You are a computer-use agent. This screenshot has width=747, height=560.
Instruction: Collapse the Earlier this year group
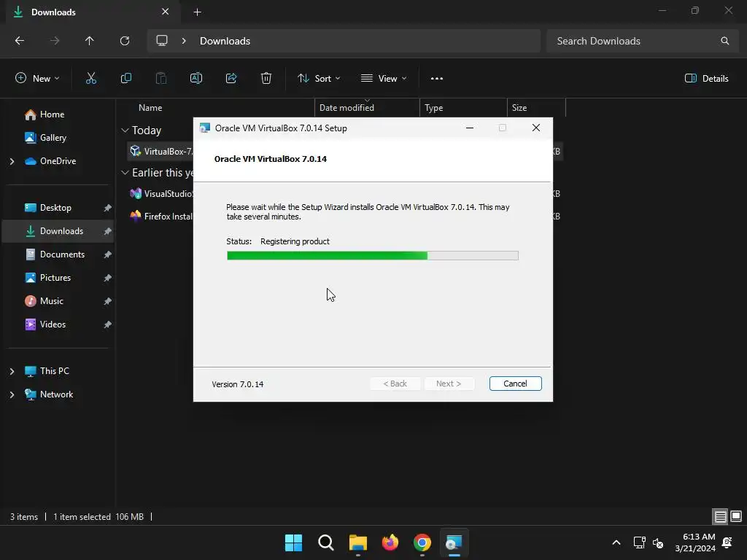[125, 173]
